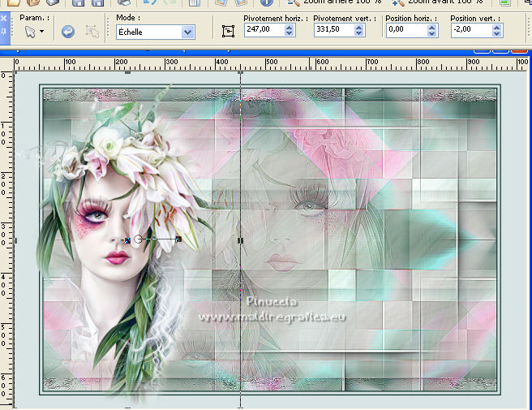Image resolution: width=532 pixels, height=410 pixels.
Task: Click the Position vert. value field
Action: click(x=471, y=30)
